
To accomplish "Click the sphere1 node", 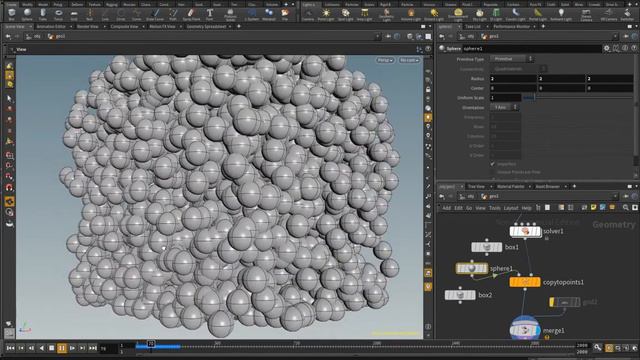I will [472, 268].
